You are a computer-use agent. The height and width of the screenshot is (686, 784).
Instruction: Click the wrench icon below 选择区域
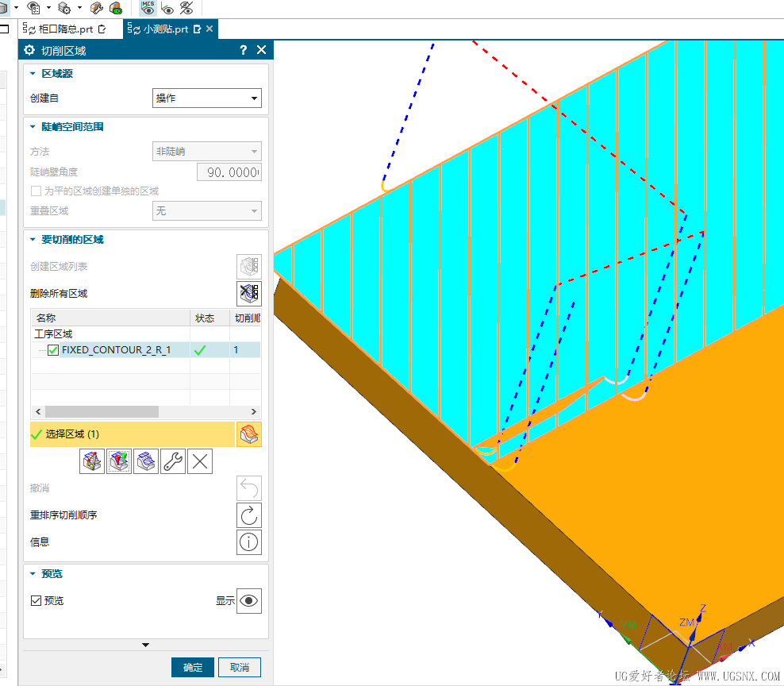[x=173, y=461]
